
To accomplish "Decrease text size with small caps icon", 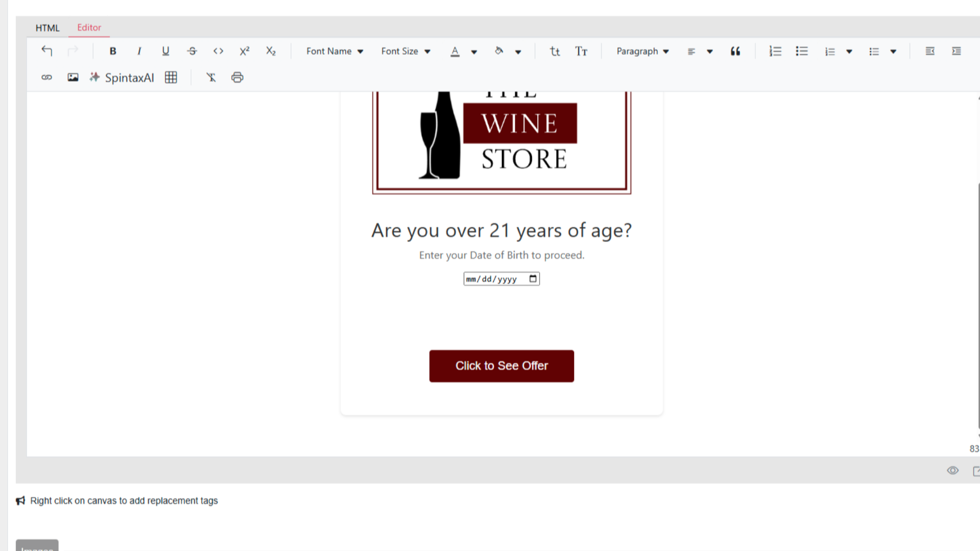I will coord(555,51).
